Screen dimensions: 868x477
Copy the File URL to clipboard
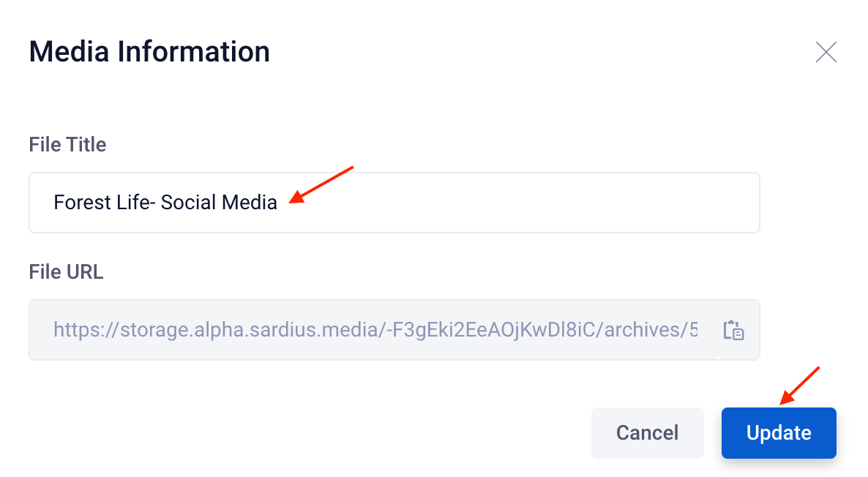[733, 331]
